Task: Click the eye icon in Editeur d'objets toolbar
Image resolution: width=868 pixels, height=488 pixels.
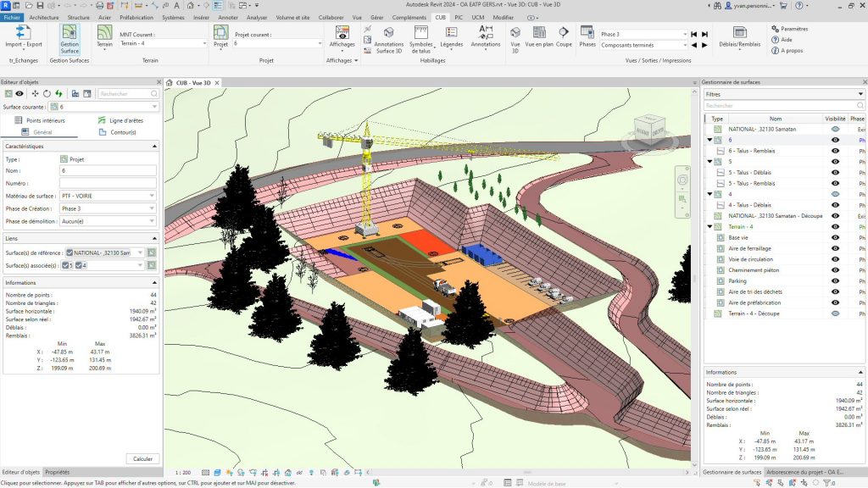Action: tap(19, 93)
